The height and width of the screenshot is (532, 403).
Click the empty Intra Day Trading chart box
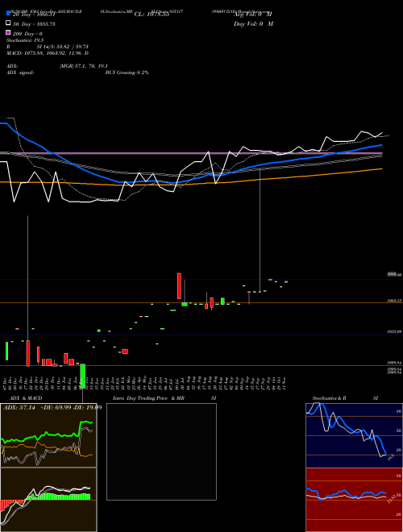pos(161,451)
